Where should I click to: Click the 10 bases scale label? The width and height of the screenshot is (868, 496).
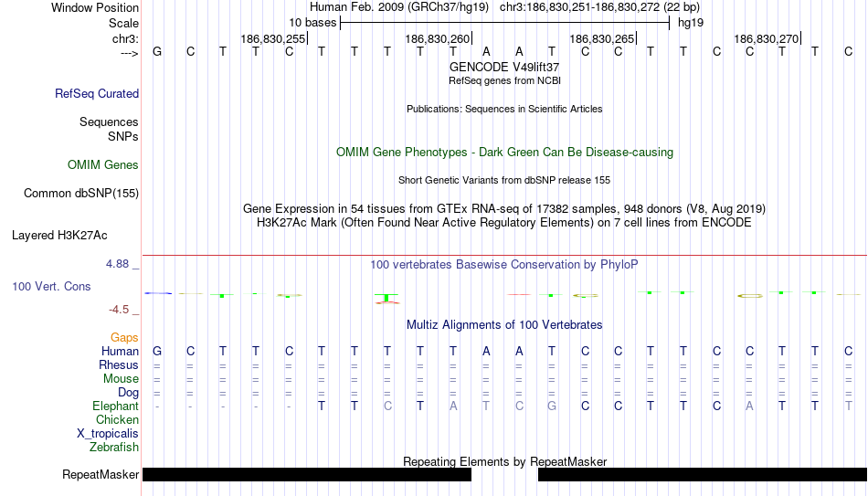pyautogui.click(x=312, y=23)
